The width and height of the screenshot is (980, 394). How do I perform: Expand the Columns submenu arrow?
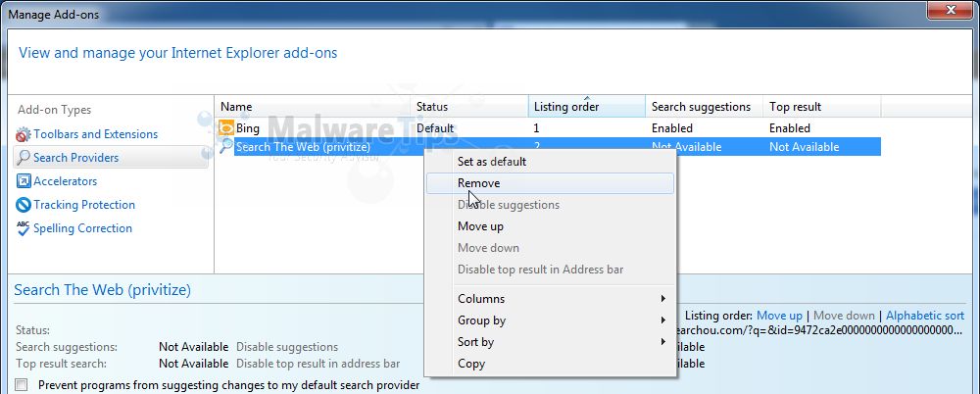tap(663, 299)
